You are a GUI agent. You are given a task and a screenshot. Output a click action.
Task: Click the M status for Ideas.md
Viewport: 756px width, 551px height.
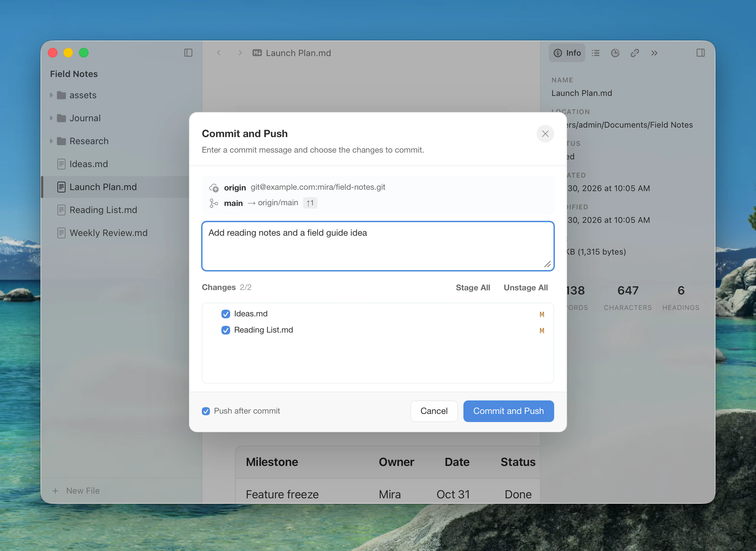[x=542, y=314]
